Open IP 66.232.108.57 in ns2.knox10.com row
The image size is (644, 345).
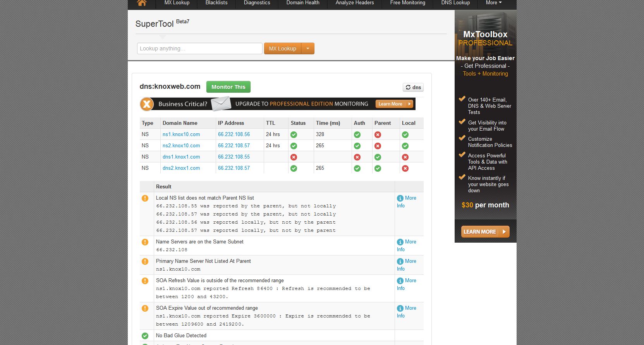click(234, 145)
